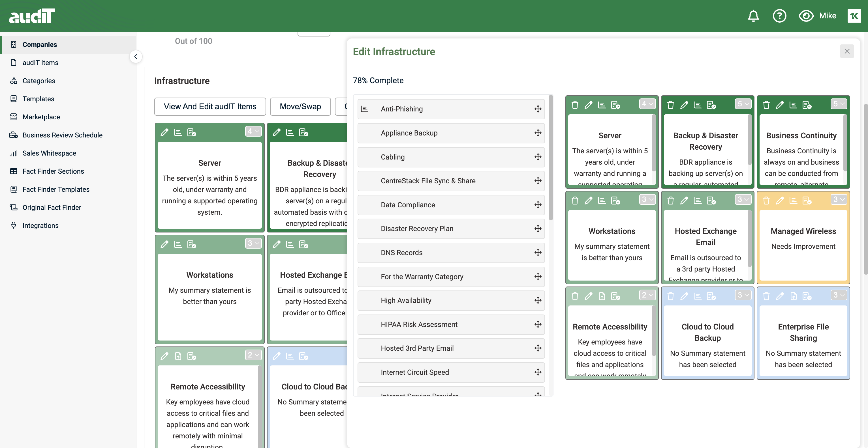
Task: Click the Move/Swap button
Action: [300, 106]
